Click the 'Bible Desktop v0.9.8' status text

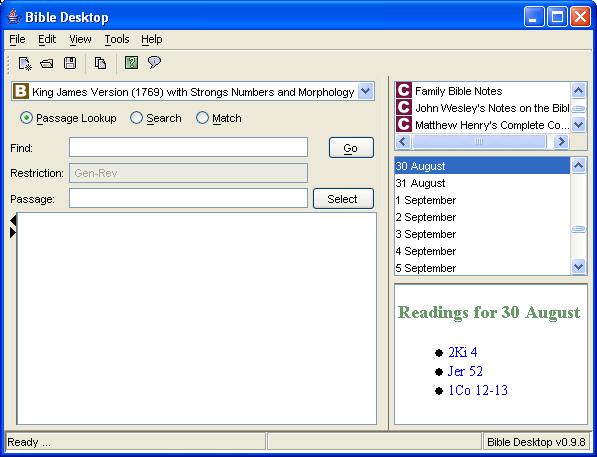coord(536,442)
